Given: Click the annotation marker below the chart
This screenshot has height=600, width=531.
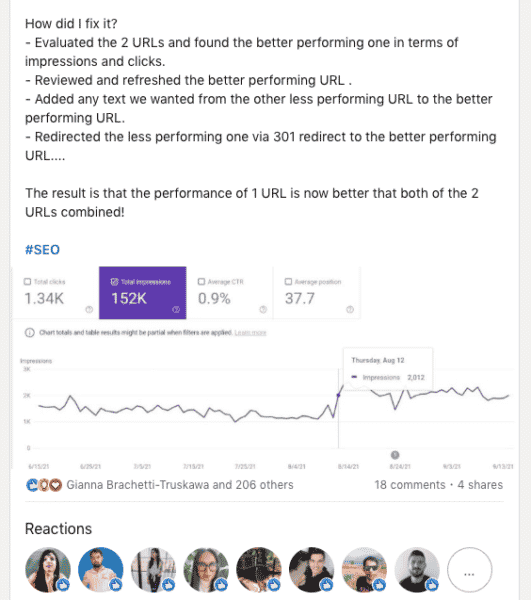Looking at the screenshot, I should click(x=395, y=455).
